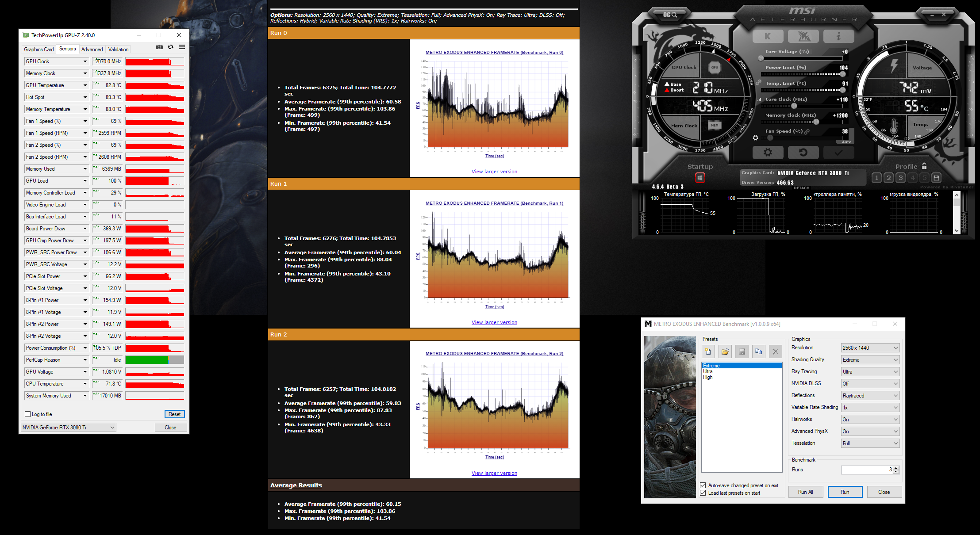Screen dimensions: 980x535
Task: Open GPU-Z hamburger menu icon
Action: [x=182, y=47]
